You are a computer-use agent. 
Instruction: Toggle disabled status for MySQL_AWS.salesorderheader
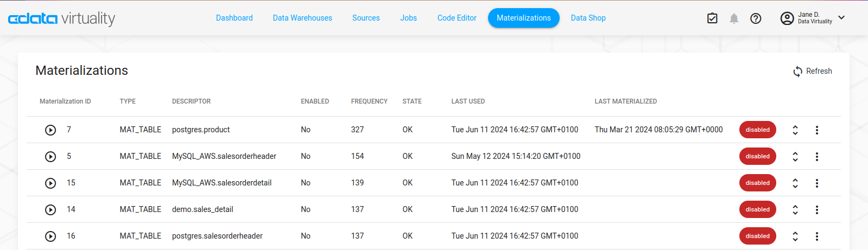pyautogui.click(x=757, y=157)
